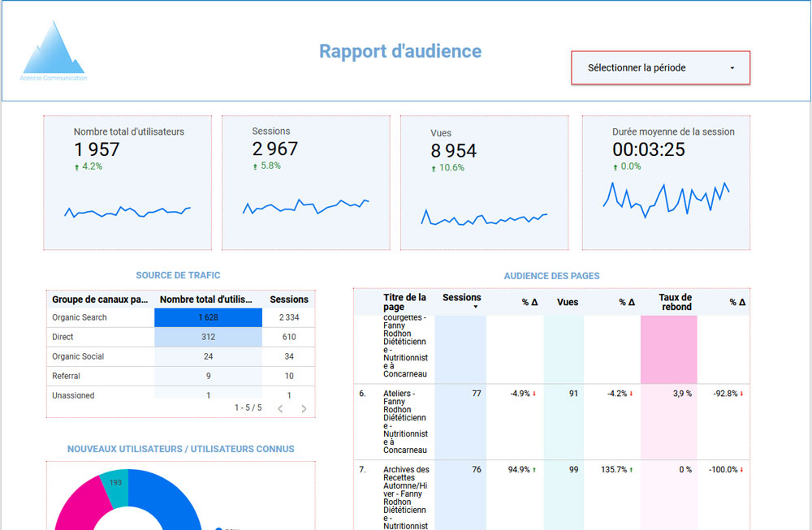Click the 77 sessions cell in row 6
812x530 pixels.
(477, 394)
